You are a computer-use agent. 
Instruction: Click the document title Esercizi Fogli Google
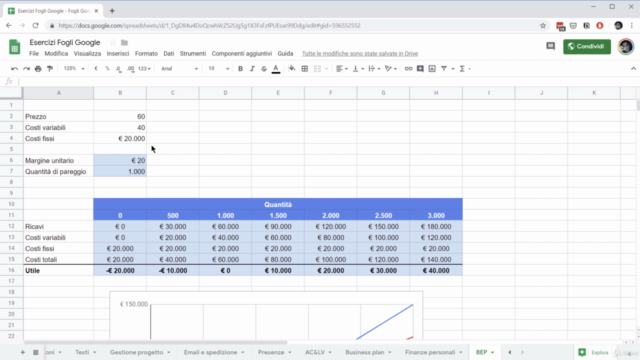pyautogui.click(x=64, y=42)
